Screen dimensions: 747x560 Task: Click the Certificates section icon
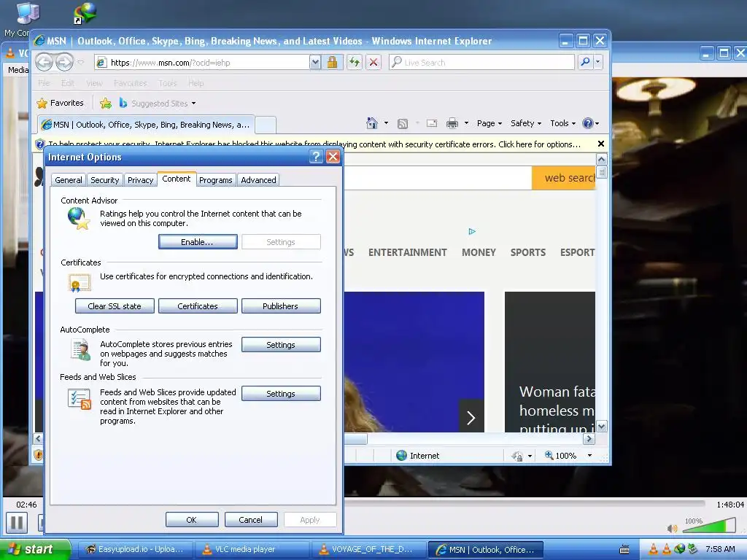(x=79, y=283)
